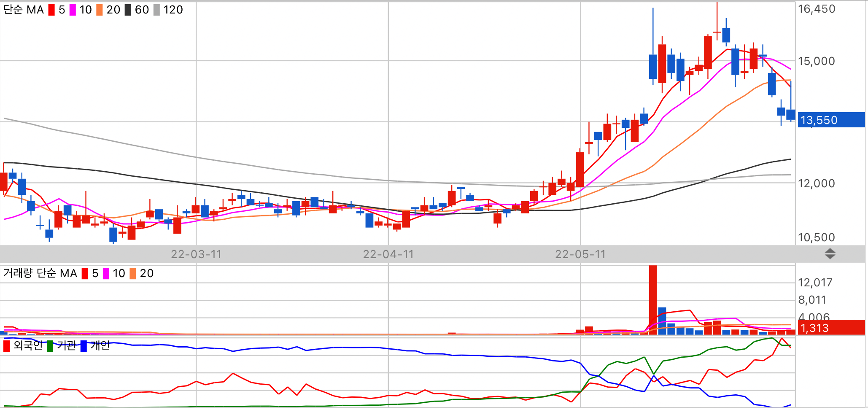
Task: Click the 16,450 price axis label
Action: pos(817,9)
